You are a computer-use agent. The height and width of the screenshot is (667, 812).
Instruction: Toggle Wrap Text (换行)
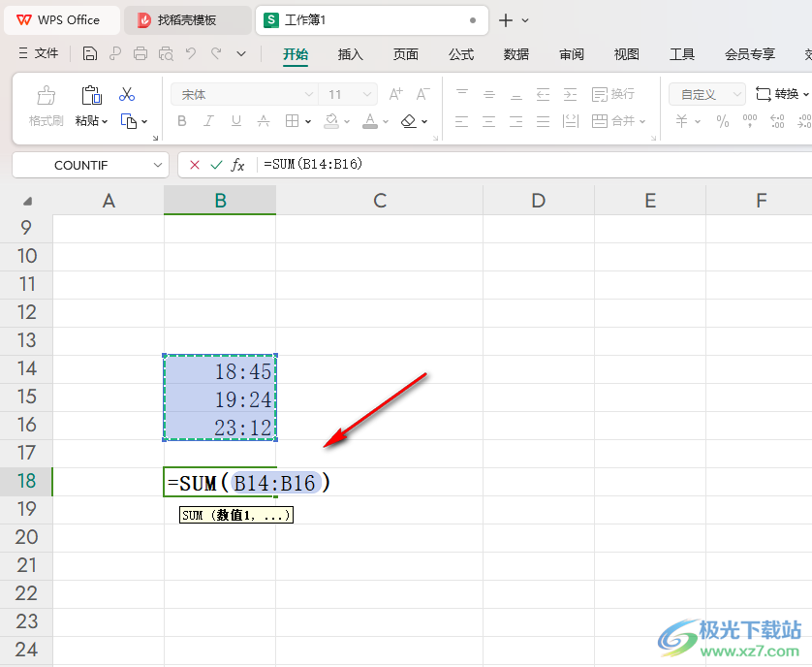613,94
